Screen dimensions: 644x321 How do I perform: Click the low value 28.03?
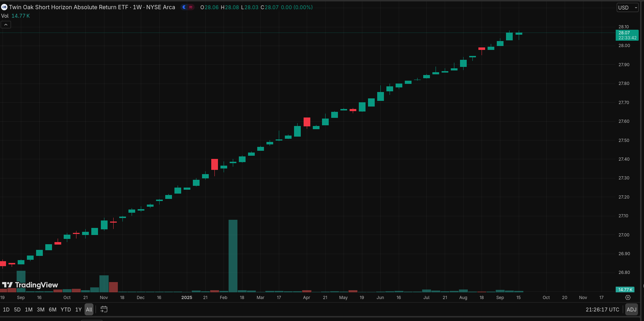[251, 7]
